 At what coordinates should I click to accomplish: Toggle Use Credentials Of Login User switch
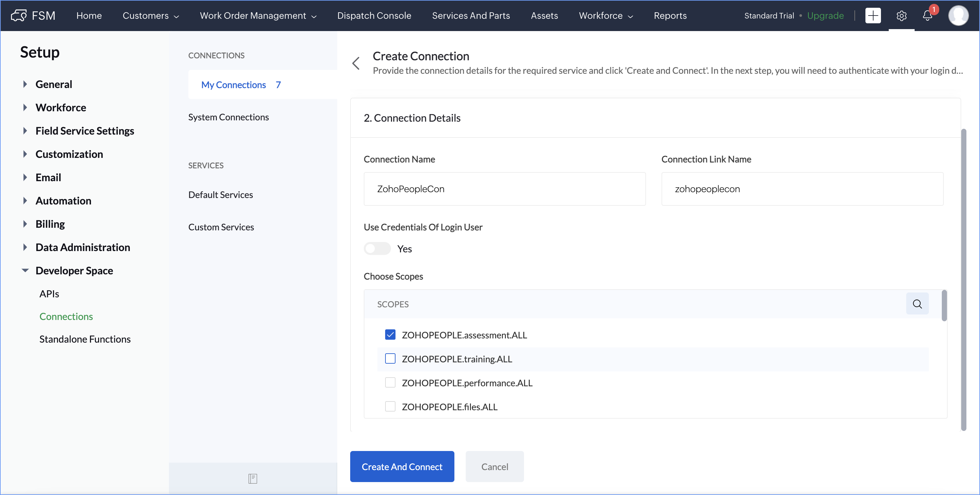pos(377,249)
